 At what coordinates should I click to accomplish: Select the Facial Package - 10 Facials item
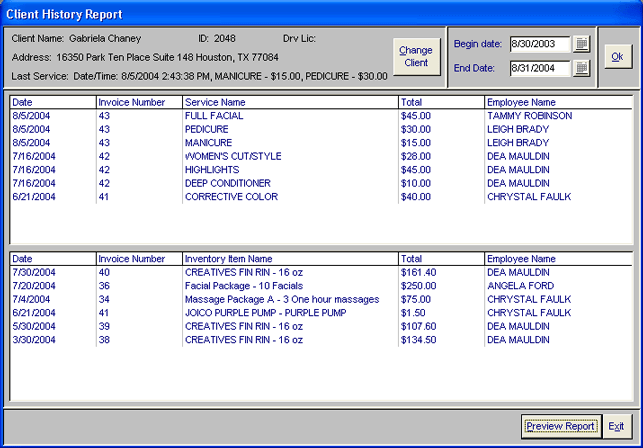321,286
